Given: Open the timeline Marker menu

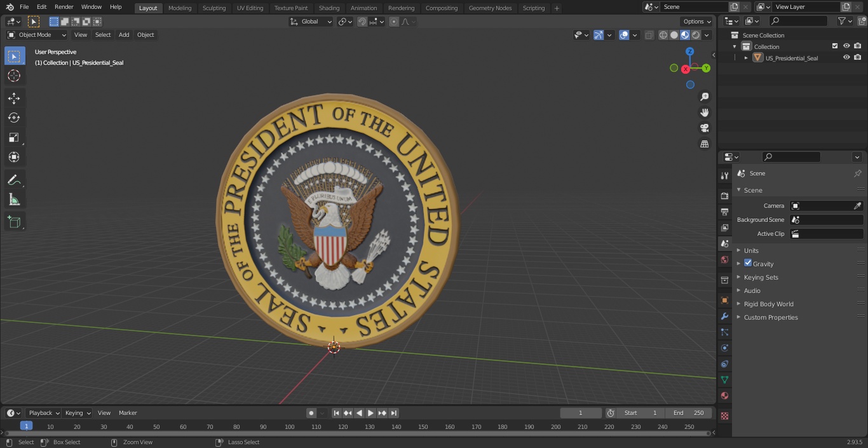Looking at the screenshot, I should pyautogui.click(x=128, y=413).
